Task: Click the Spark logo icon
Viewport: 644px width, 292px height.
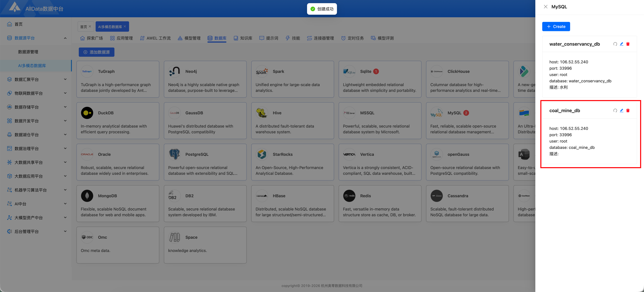Action: coord(262,71)
